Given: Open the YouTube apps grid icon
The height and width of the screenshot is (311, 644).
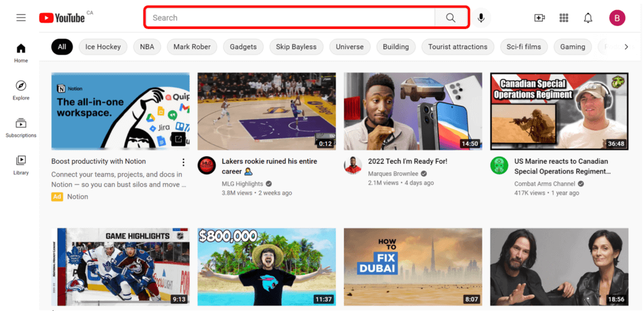Looking at the screenshot, I should (564, 18).
